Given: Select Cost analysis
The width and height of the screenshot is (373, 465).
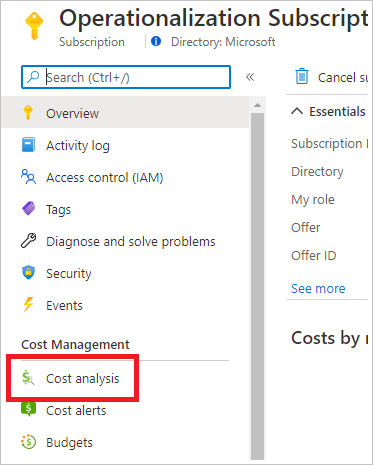Looking at the screenshot, I should pyautogui.click(x=83, y=379).
